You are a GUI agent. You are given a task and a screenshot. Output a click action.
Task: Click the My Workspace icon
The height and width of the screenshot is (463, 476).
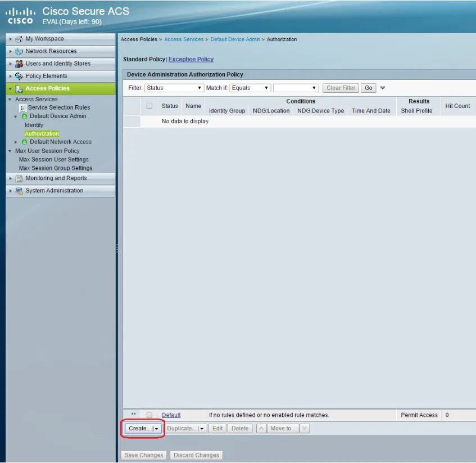point(19,39)
